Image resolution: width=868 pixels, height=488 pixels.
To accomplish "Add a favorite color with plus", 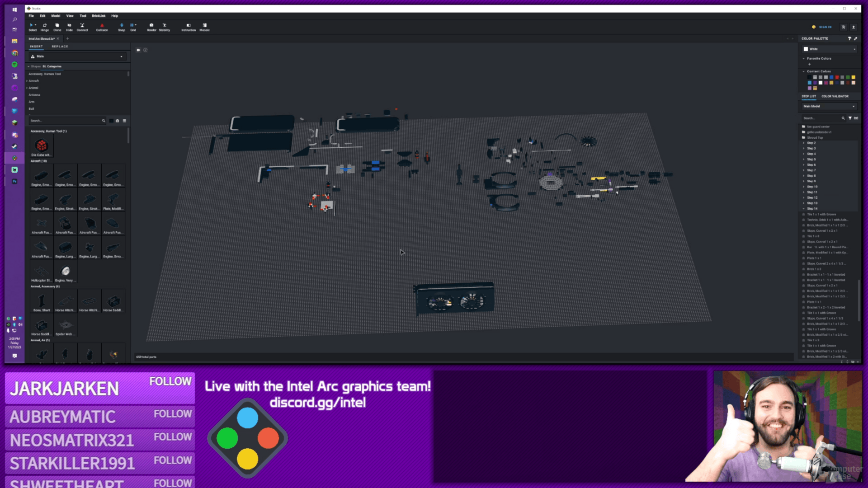I will [809, 64].
